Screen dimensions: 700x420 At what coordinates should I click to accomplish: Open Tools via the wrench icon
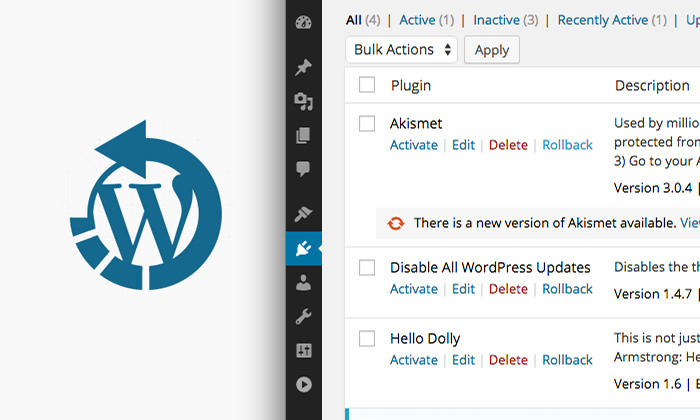pyautogui.click(x=303, y=316)
